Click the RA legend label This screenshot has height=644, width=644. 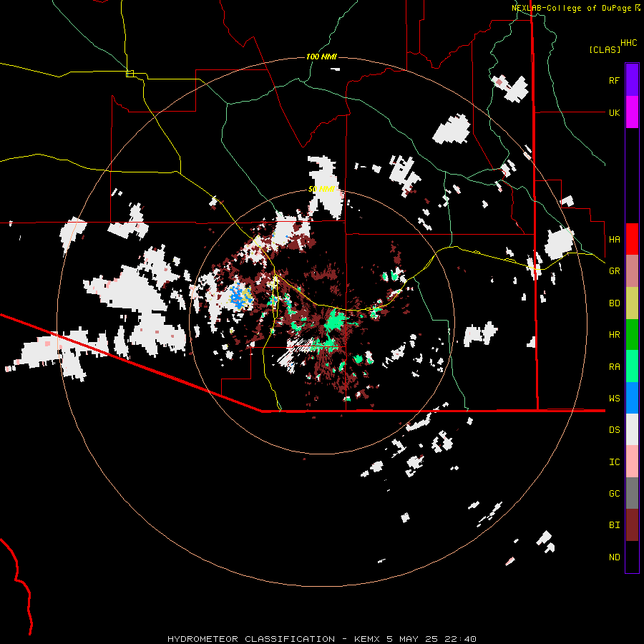coord(614,367)
